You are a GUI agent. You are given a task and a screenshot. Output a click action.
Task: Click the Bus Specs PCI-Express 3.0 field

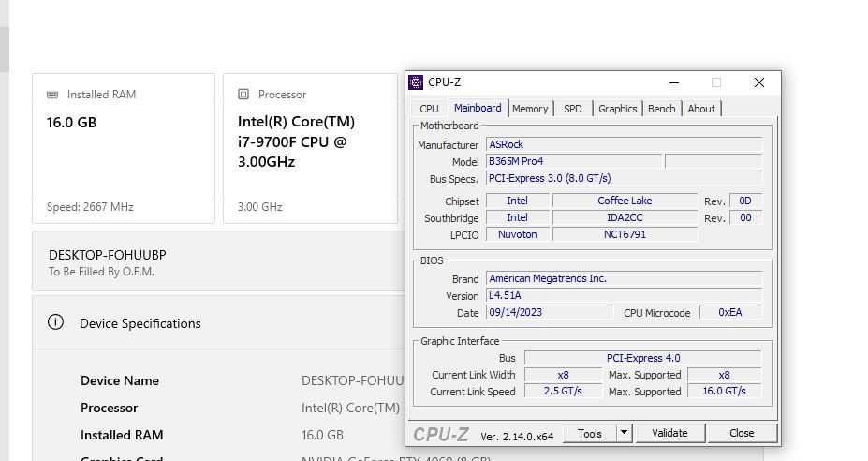point(624,178)
